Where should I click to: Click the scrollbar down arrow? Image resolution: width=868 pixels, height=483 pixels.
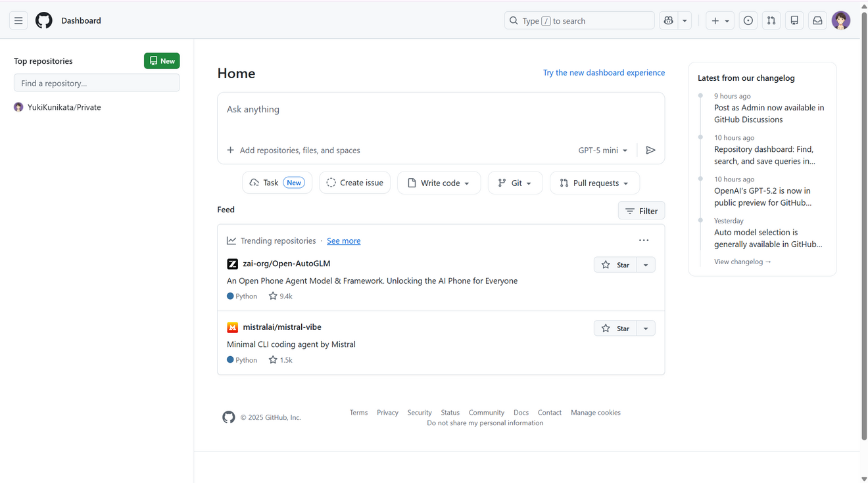tap(864, 479)
